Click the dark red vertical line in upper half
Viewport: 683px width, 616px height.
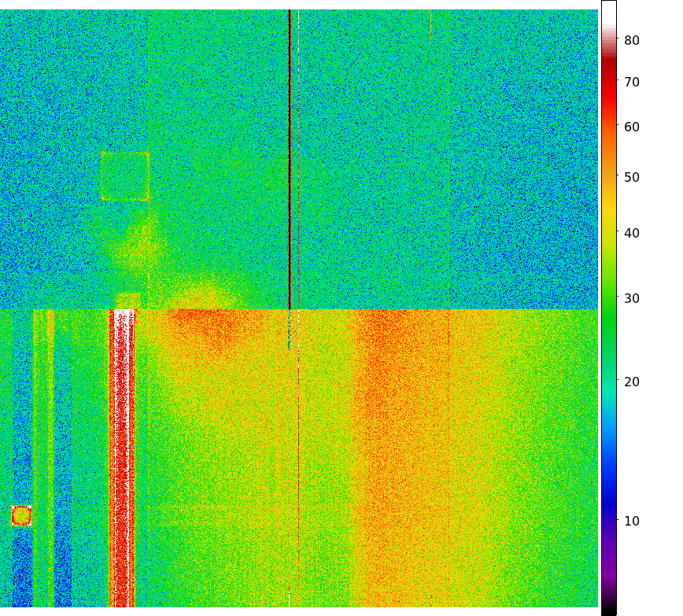290,157
